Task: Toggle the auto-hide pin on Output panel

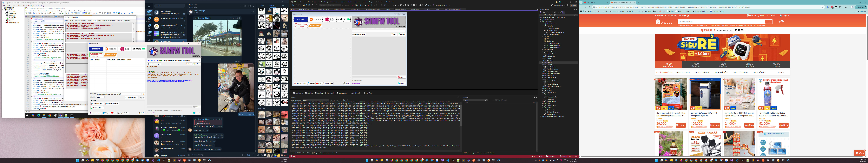Action: 459,98
